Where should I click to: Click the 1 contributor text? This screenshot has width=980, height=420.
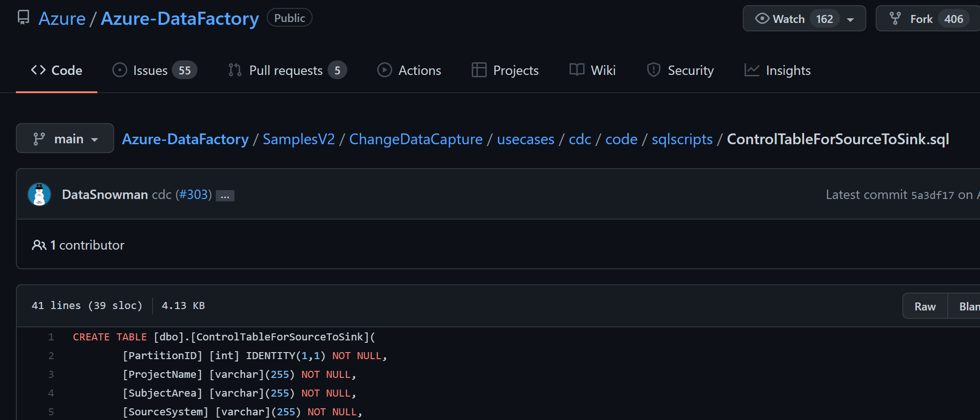[x=87, y=245]
